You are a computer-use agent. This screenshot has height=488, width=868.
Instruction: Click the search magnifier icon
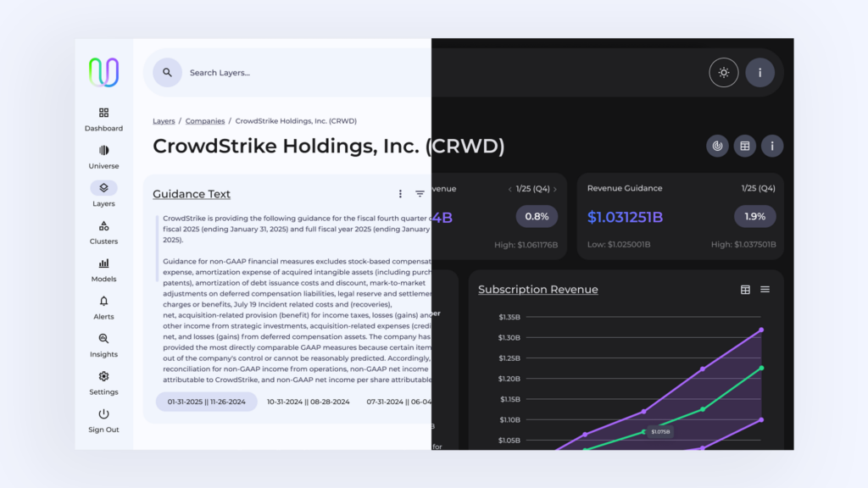(x=167, y=73)
